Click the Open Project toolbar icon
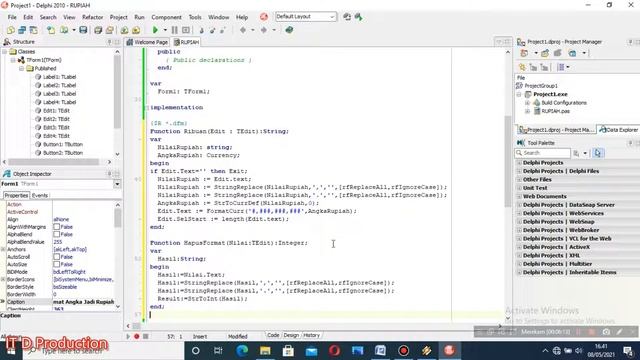This screenshot has height=360, width=640. point(110,30)
